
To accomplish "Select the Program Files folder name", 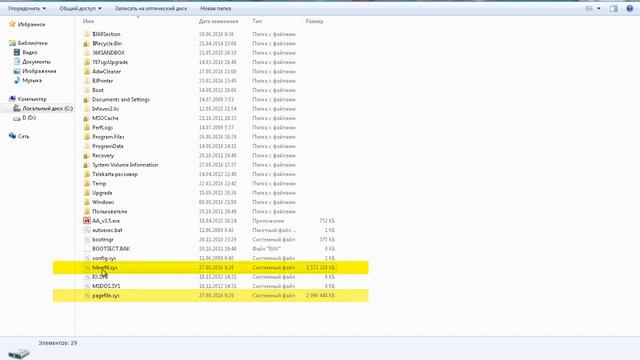I will (108, 137).
